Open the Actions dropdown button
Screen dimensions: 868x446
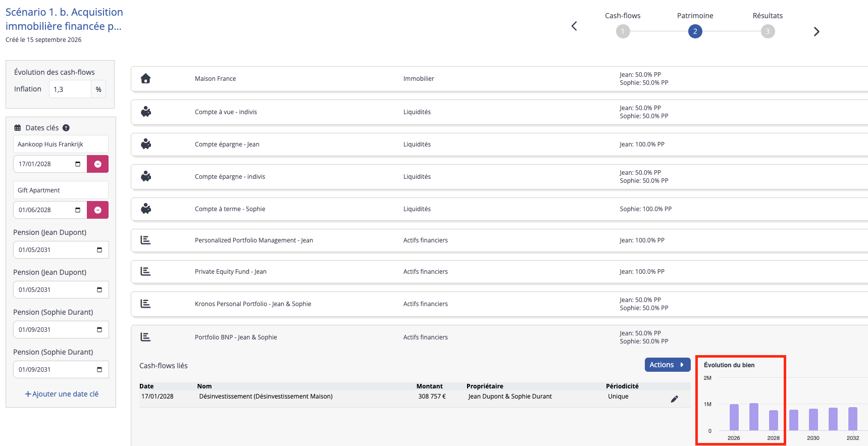[667, 365]
